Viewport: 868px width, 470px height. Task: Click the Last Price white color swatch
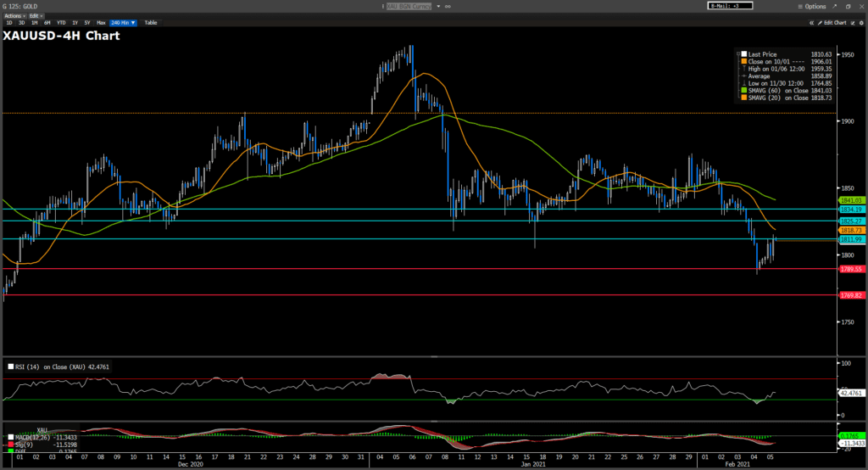(x=744, y=54)
